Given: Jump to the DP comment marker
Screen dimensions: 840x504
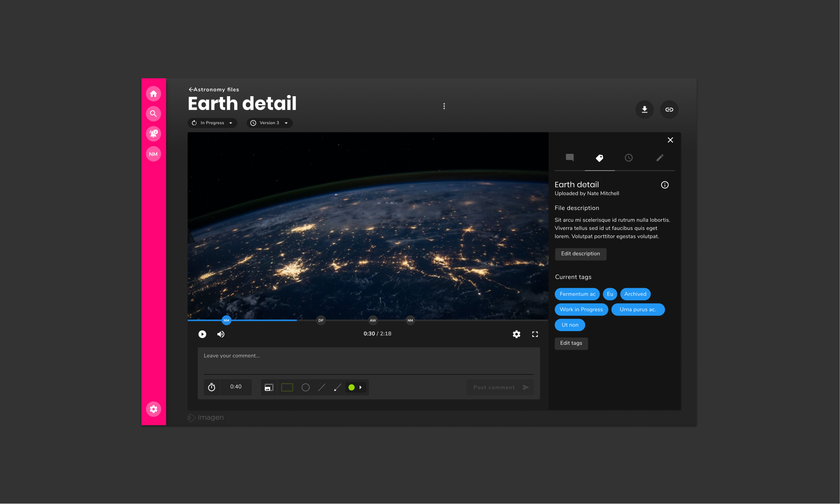Looking at the screenshot, I should click(321, 320).
